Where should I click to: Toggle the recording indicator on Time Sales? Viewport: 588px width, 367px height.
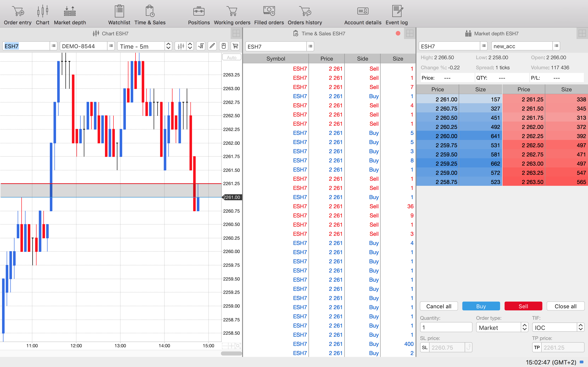(x=398, y=33)
